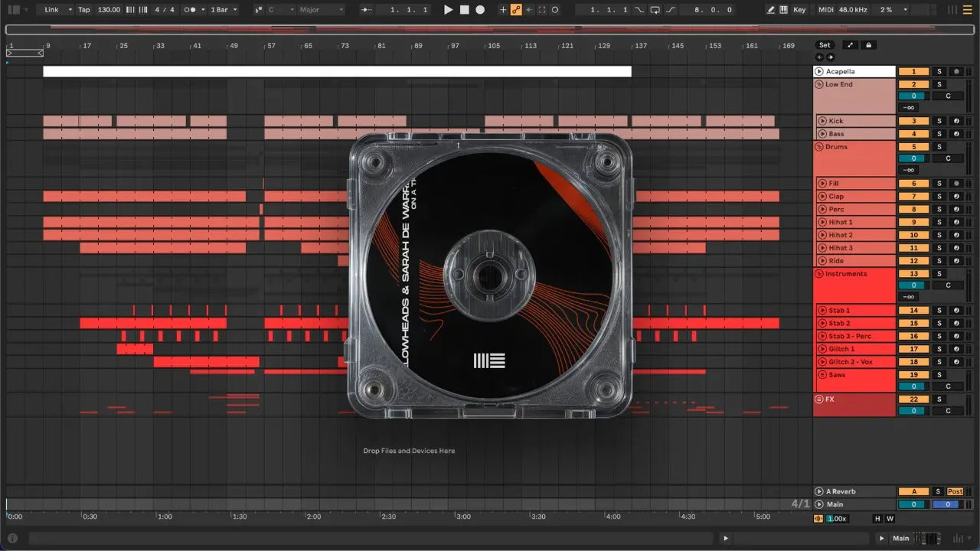The image size is (980, 551).
Task: Toggle the Key map mode button
Action: (799, 10)
